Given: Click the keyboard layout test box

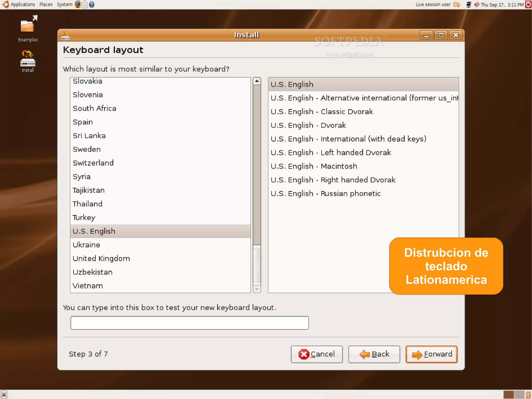Looking at the screenshot, I should click(x=189, y=323).
